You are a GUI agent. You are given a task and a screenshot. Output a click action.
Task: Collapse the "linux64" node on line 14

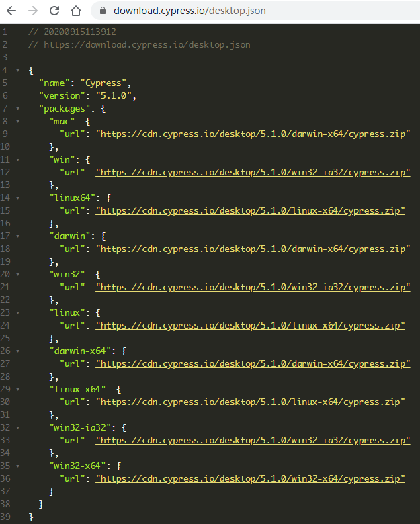tap(17, 198)
